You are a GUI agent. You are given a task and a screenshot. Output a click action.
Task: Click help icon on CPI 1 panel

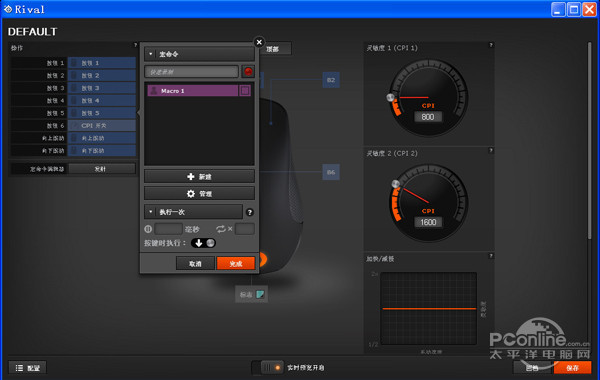point(491,45)
